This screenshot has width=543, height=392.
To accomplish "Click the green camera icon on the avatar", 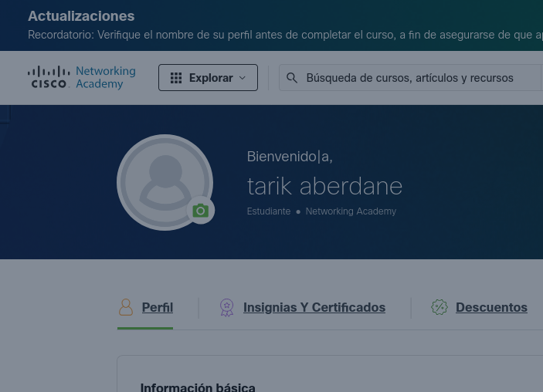I will (x=200, y=211).
